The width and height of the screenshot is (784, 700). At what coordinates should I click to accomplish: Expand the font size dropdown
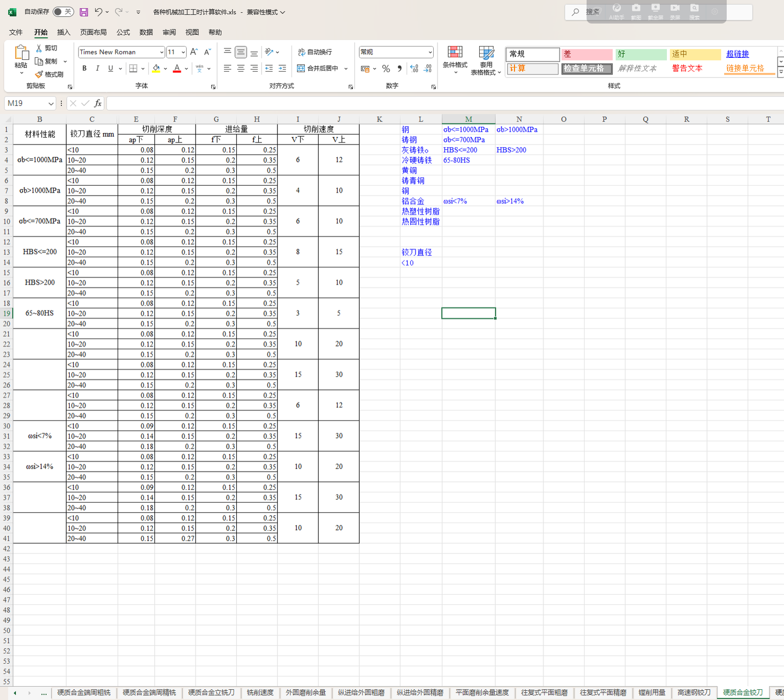pos(183,52)
